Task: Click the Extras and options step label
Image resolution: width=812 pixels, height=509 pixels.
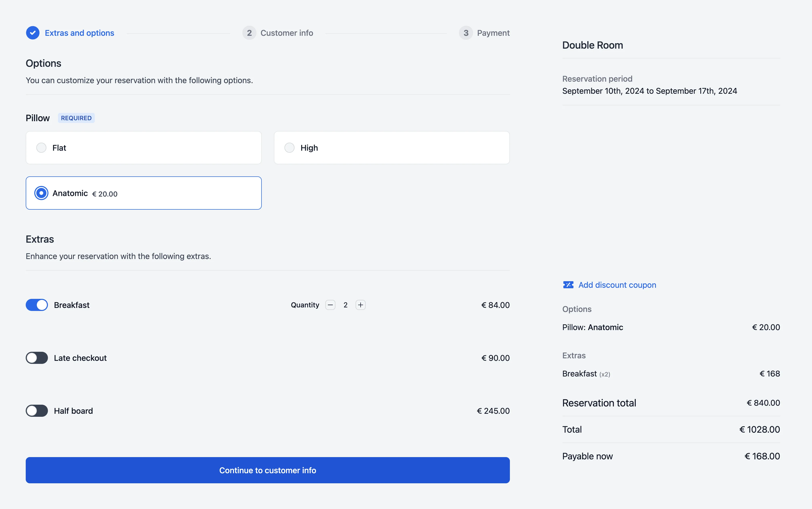Action: (x=79, y=33)
